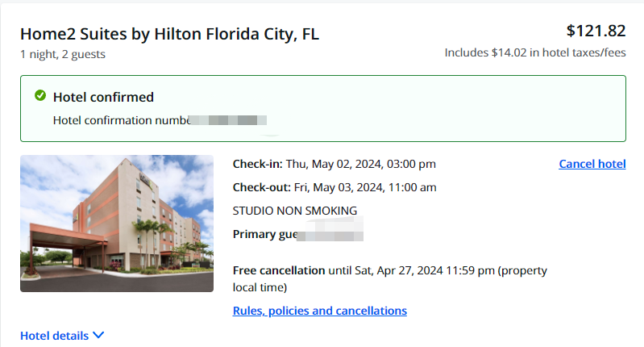Click the bold Free cancellation label
The image size is (644, 347).
coord(278,270)
